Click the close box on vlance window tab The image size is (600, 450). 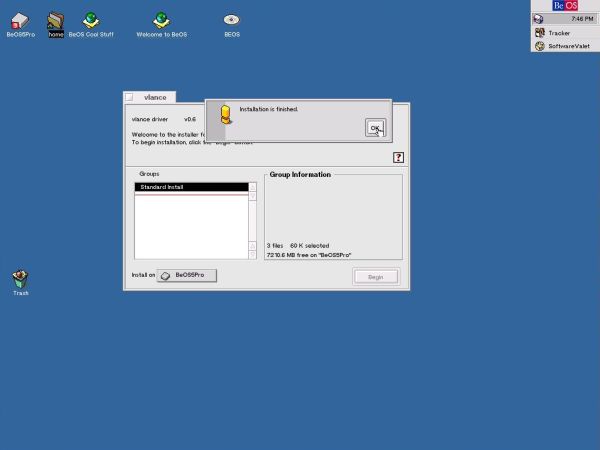pos(129,97)
